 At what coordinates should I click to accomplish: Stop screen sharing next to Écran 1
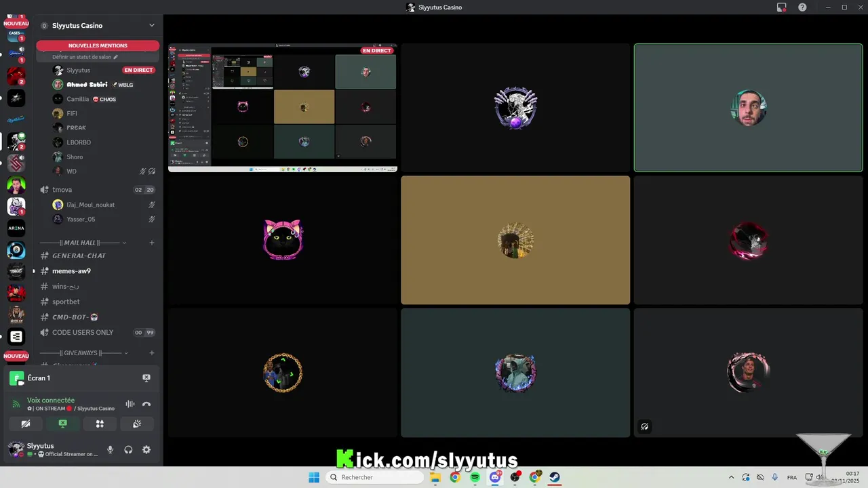coord(146,378)
